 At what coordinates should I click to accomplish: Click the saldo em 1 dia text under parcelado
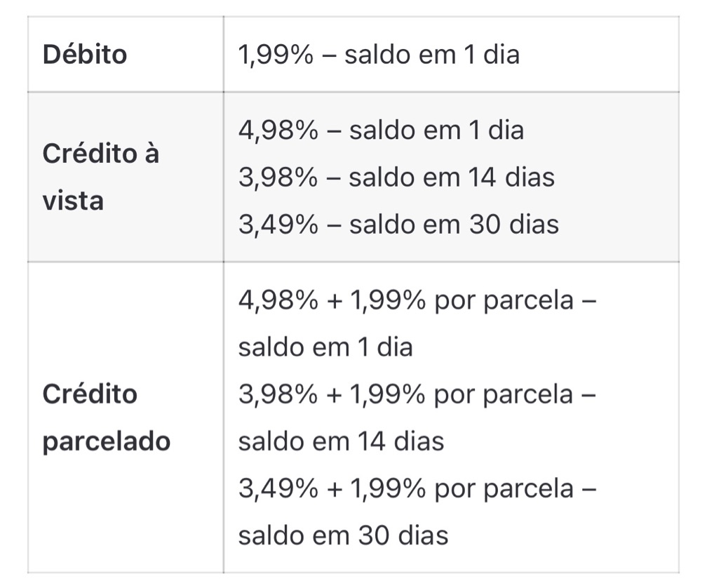click(325, 347)
